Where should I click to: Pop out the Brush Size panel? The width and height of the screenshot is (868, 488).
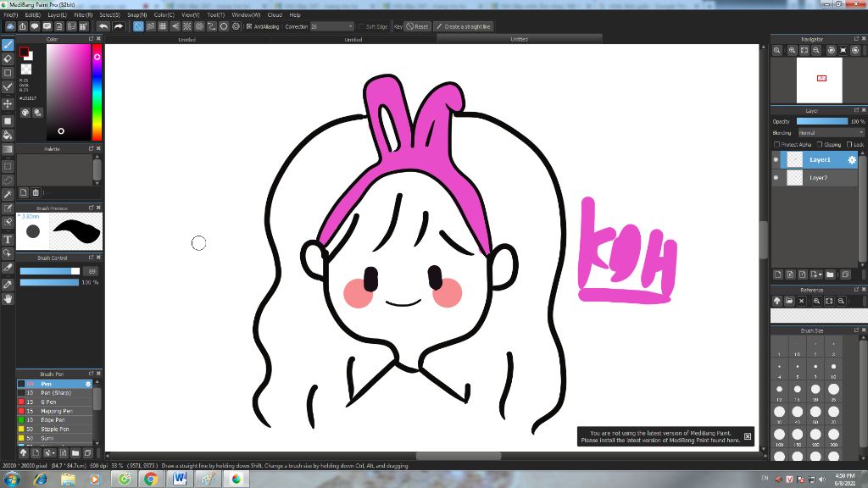pos(856,330)
